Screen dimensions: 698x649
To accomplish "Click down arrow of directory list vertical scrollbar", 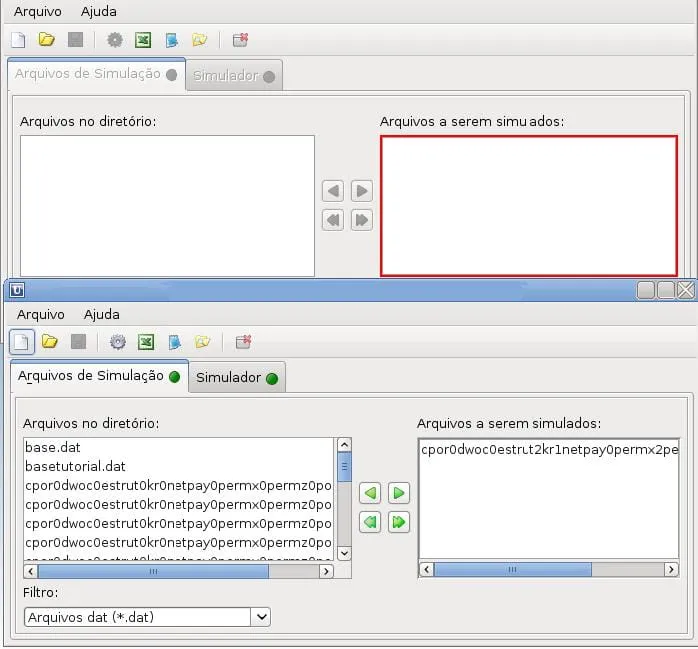I will tap(344, 553).
